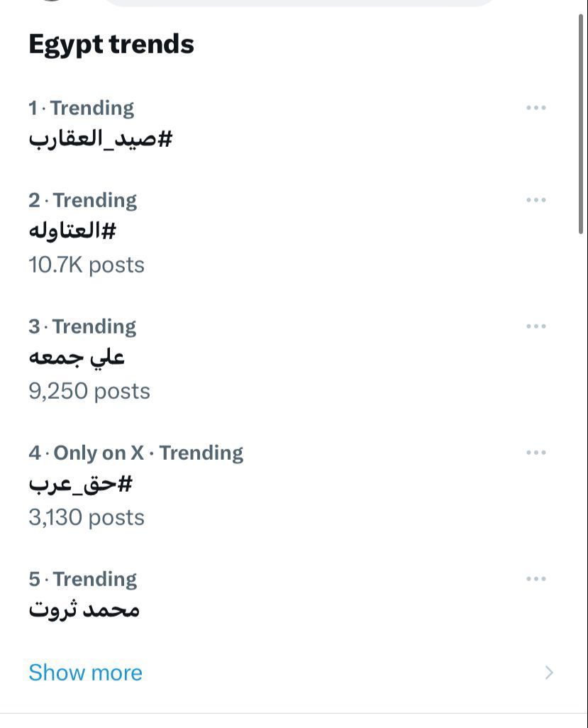The width and height of the screenshot is (588, 728).
Task: Select the "5 · Trending" rank label
Action: (82, 579)
